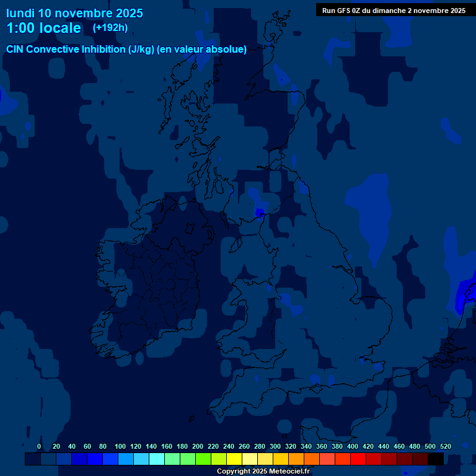The image size is (476, 476).
Task: Click the legend label "0"
Action: coord(39,446)
